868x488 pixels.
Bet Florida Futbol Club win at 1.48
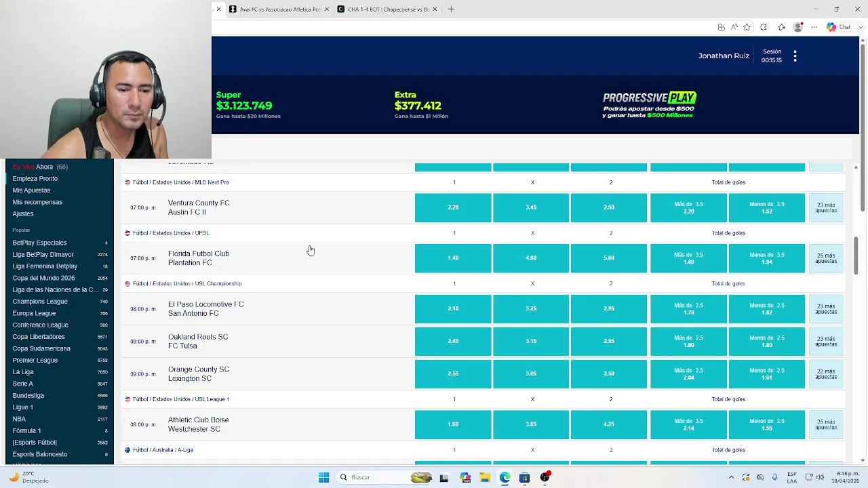(x=453, y=258)
